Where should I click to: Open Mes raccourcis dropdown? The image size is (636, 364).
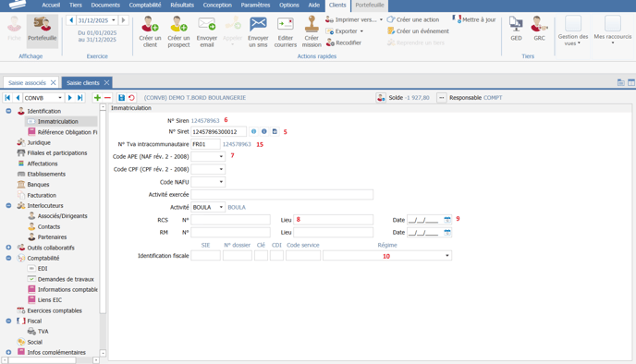tap(613, 30)
